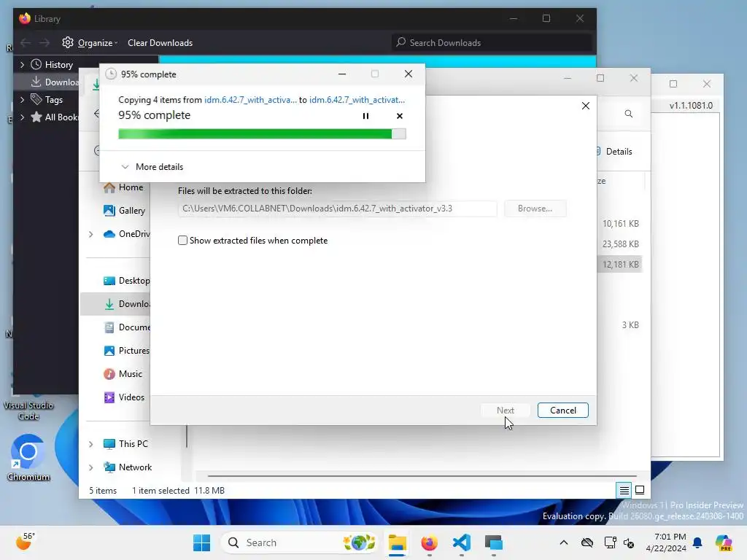Open Copilot preview icon on taskbar

pos(724,542)
